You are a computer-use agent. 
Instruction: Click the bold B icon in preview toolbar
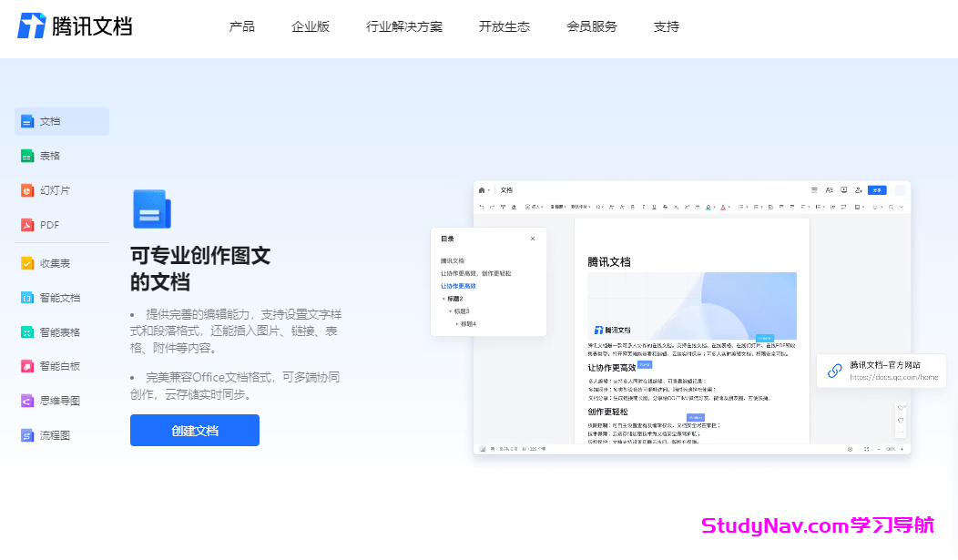coord(632,207)
